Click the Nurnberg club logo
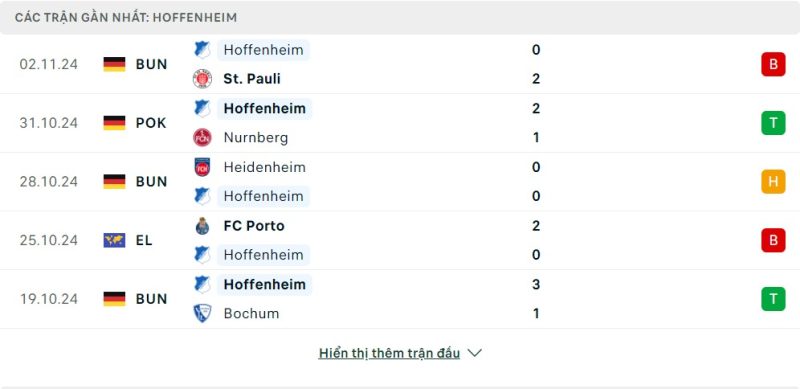 (203, 138)
